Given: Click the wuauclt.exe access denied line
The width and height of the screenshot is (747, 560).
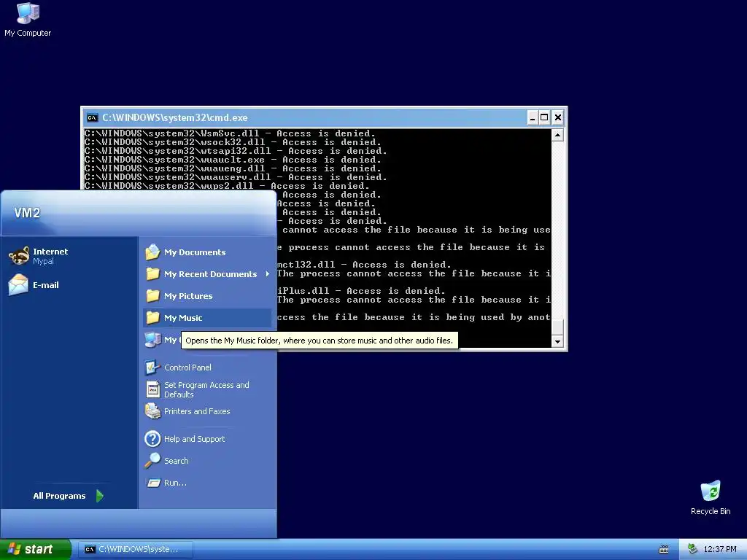Looking at the screenshot, I should (233, 160).
